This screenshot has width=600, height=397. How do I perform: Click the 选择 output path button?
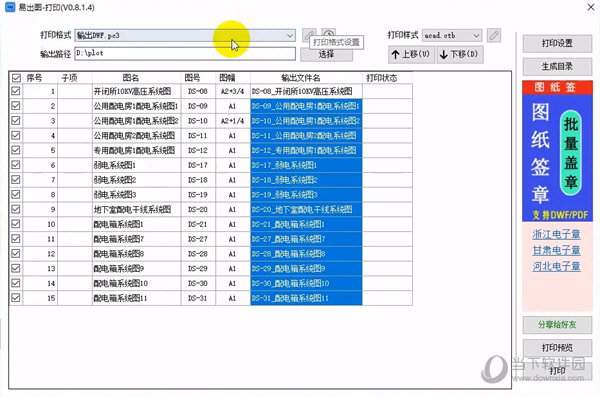[x=326, y=55]
